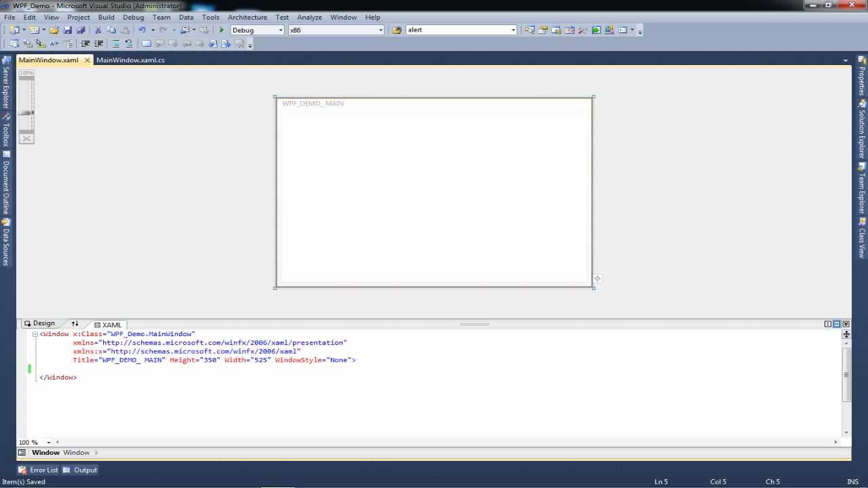Click the Paste clipboard icon

[125, 30]
